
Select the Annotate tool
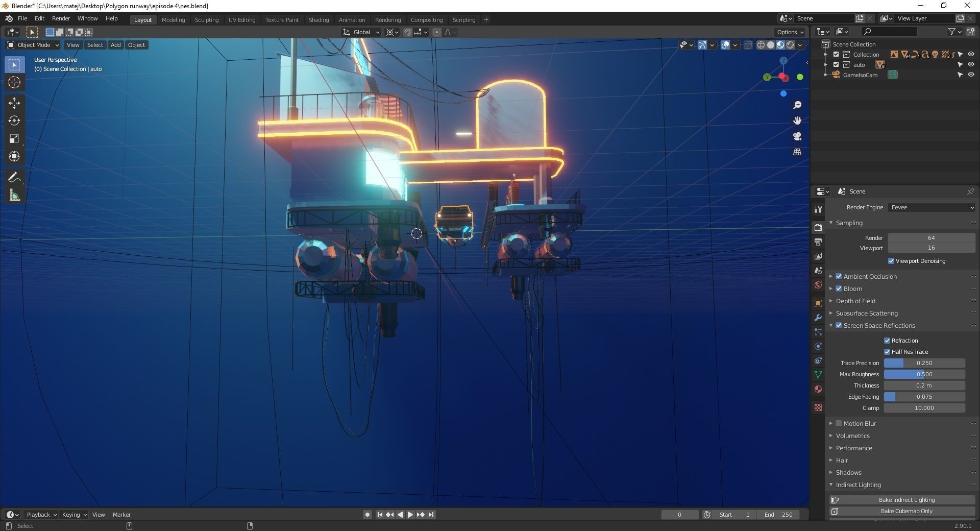click(14, 177)
